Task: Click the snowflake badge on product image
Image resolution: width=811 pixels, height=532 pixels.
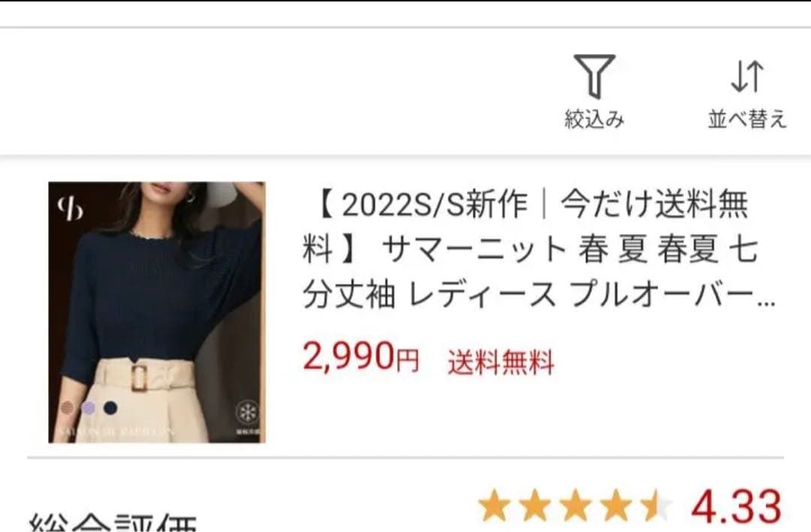Action: click(x=247, y=413)
